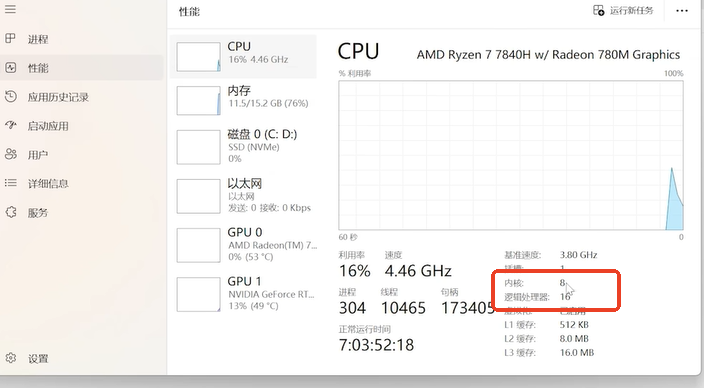704x388 pixels.
Task: Select 磁盘 0 (C: D:) entry
Action: (243, 147)
